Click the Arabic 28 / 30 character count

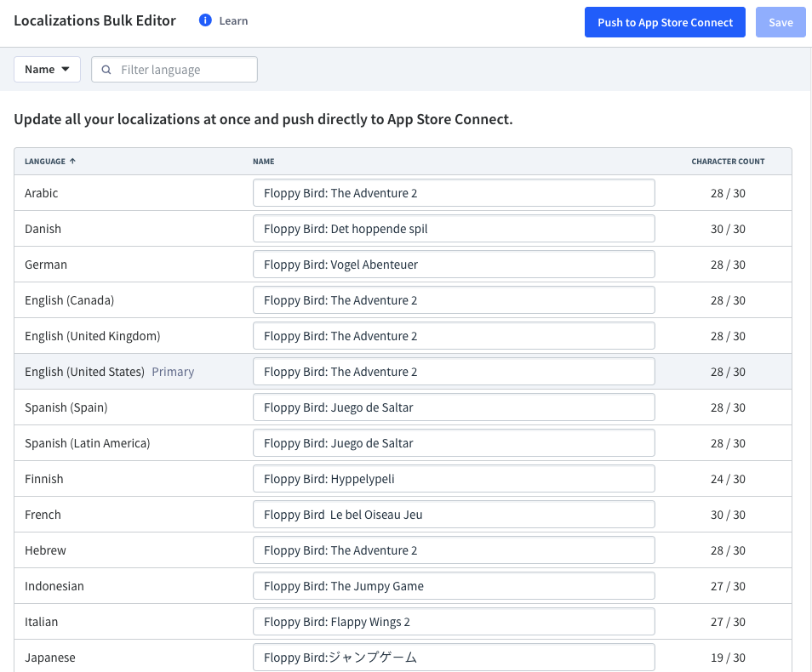[x=728, y=193]
